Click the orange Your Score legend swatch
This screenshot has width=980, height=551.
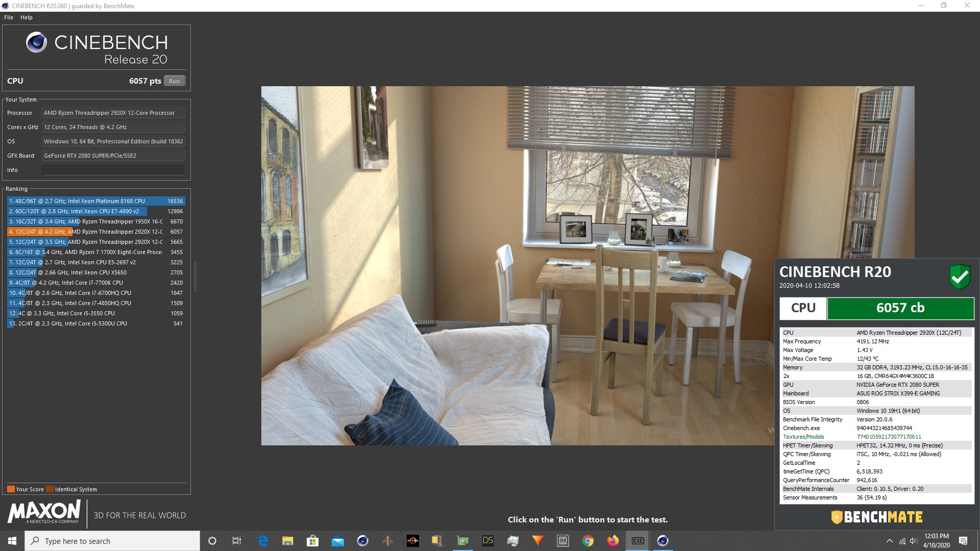click(x=11, y=489)
